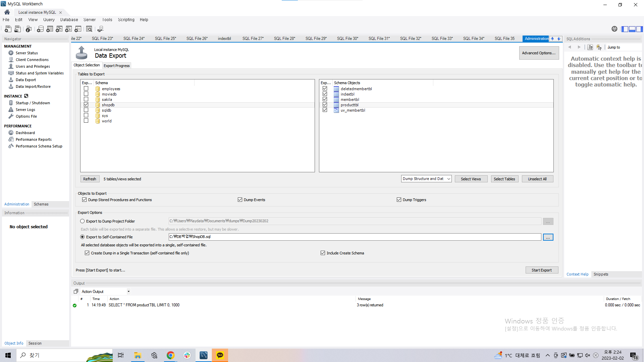Image resolution: width=644 pixels, height=362 pixels.
Task: Open the schema inspector toolbar icon
Action: coord(29,29)
